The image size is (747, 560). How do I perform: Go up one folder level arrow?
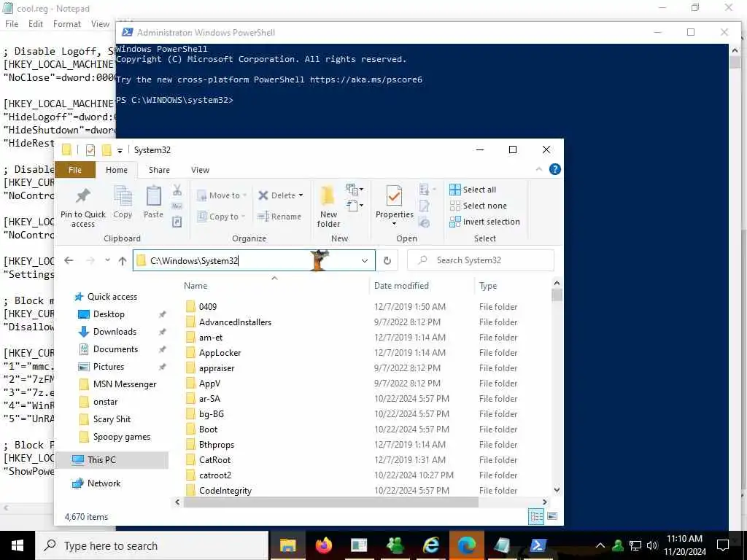(x=123, y=260)
